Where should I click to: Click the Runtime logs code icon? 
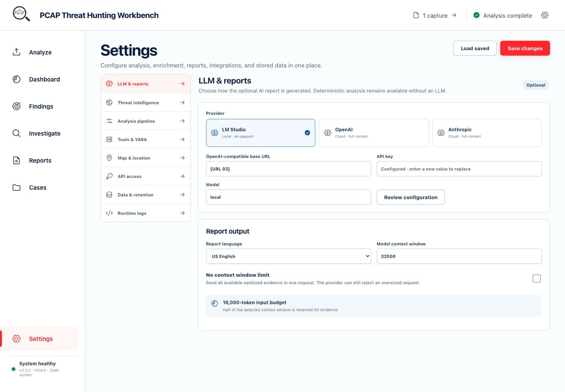tap(109, 213)
